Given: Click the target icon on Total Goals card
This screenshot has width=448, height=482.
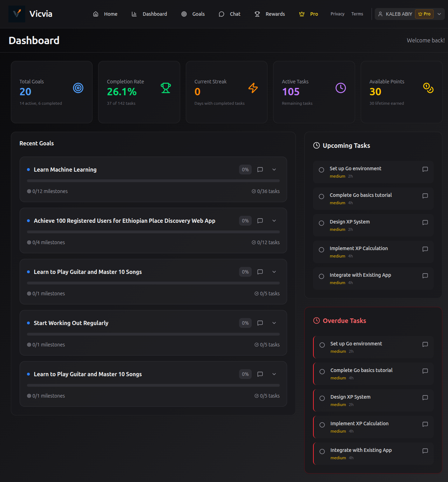Looking at the screenshot, I should (x=78, y=88).
